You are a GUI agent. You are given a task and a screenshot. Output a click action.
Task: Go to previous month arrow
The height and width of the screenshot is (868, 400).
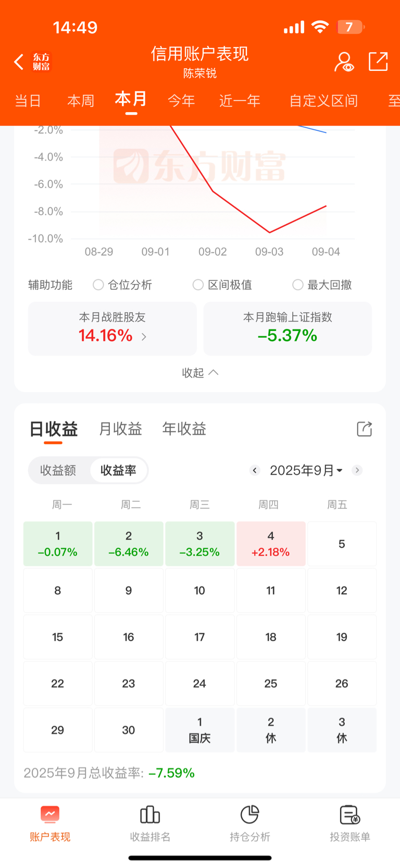click(255, 470)
